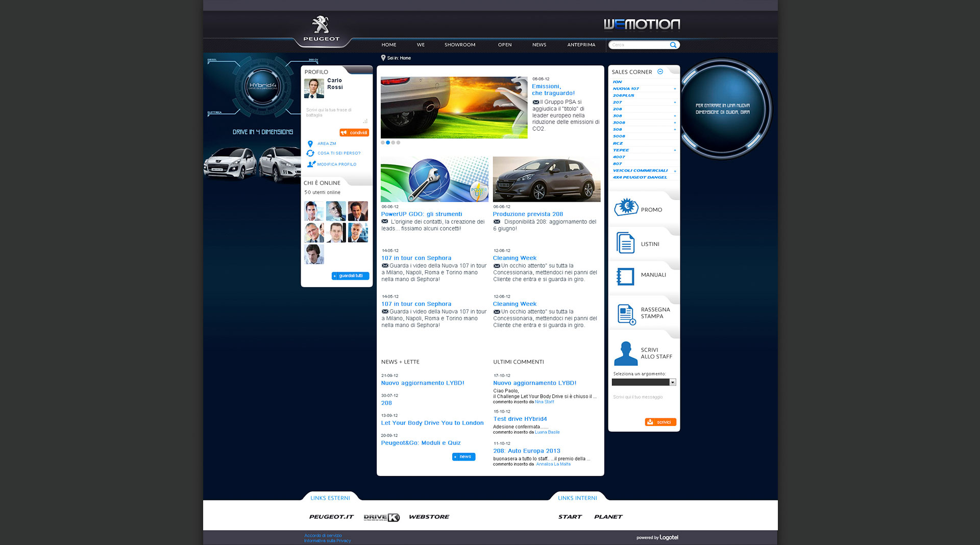Click commenter name Luana Basile
This screenshot has height=545, width=980.
pyautogui.click(x=547, y=432)
